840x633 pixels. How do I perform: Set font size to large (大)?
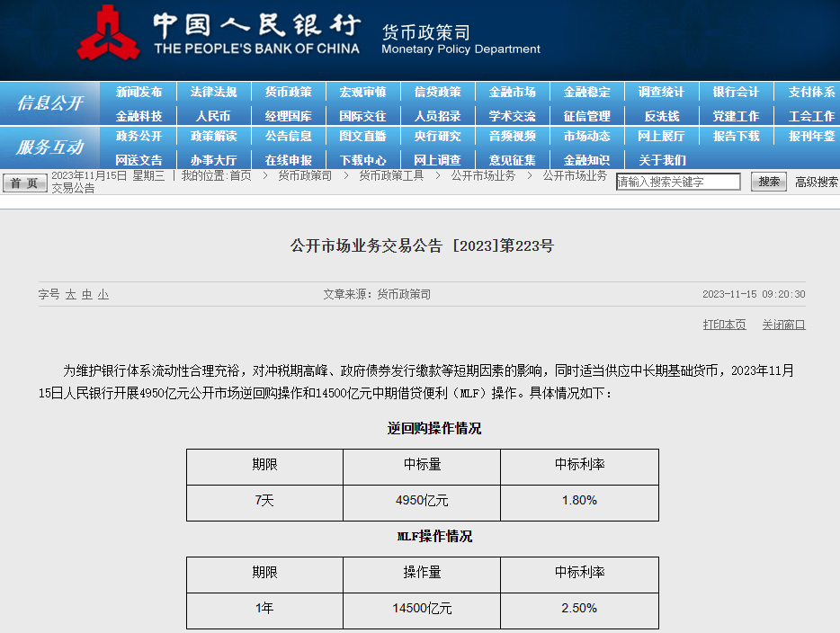[70, 294]
